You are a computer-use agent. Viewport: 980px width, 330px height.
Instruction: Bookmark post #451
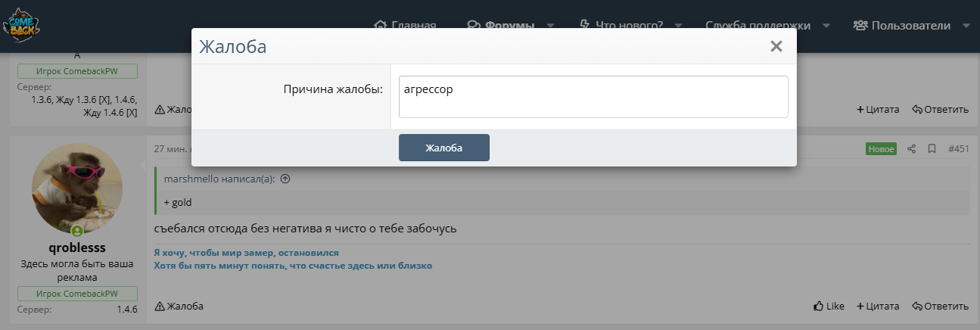[x=932, y=149]
